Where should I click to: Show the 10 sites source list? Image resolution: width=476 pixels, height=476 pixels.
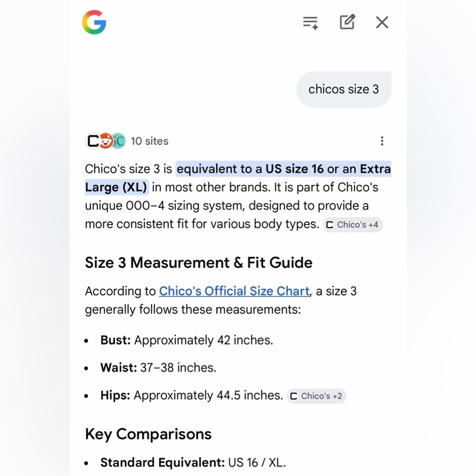point(149,141)
